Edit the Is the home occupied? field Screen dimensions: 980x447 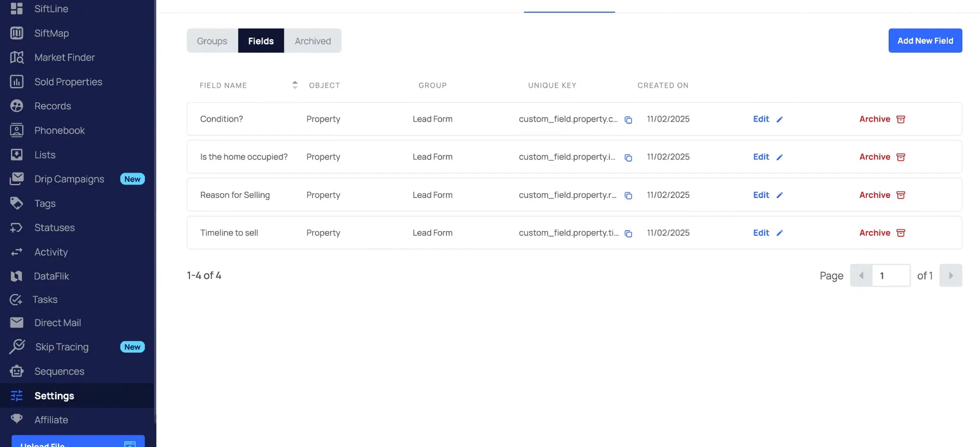[767, 157]
